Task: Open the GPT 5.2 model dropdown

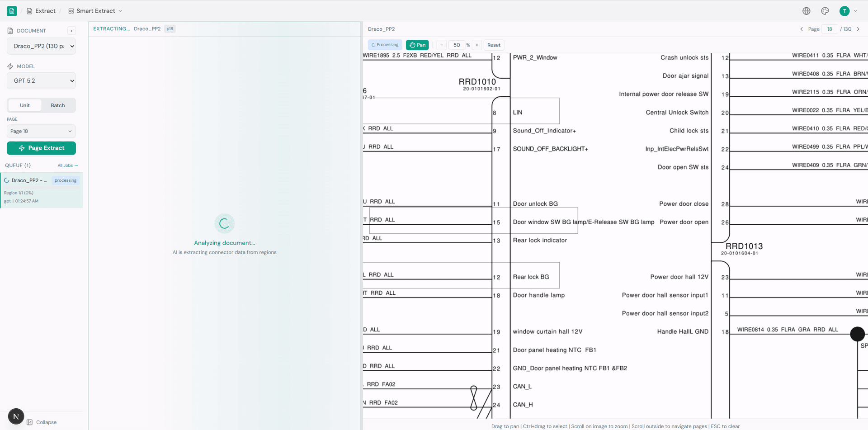Action: coord(41,81)
